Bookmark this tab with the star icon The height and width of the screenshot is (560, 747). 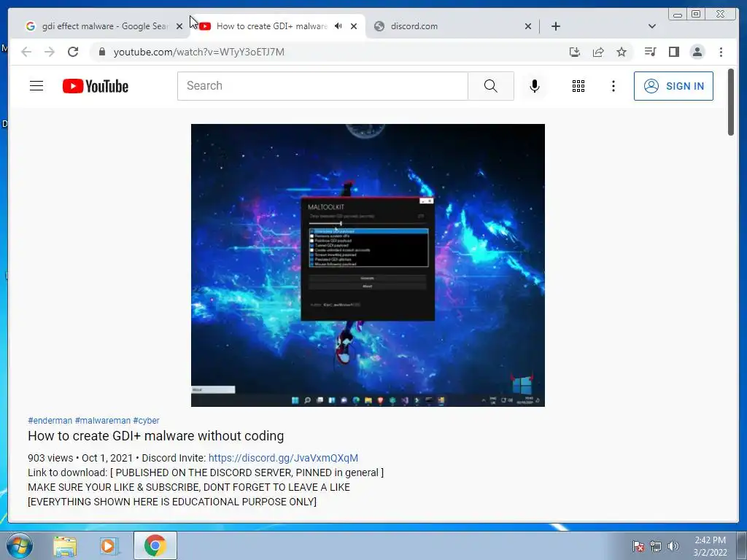622,52
